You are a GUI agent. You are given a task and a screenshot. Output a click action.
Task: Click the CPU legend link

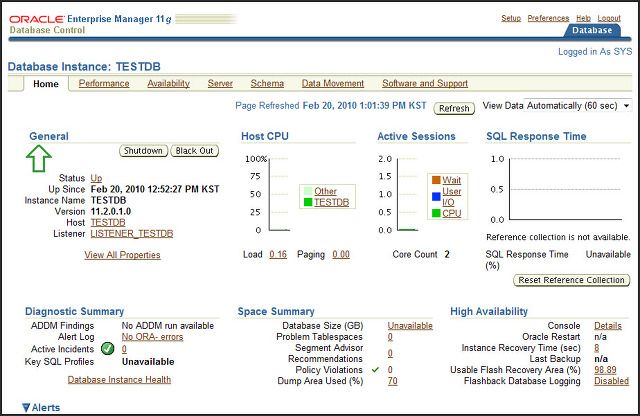(451, 213)
